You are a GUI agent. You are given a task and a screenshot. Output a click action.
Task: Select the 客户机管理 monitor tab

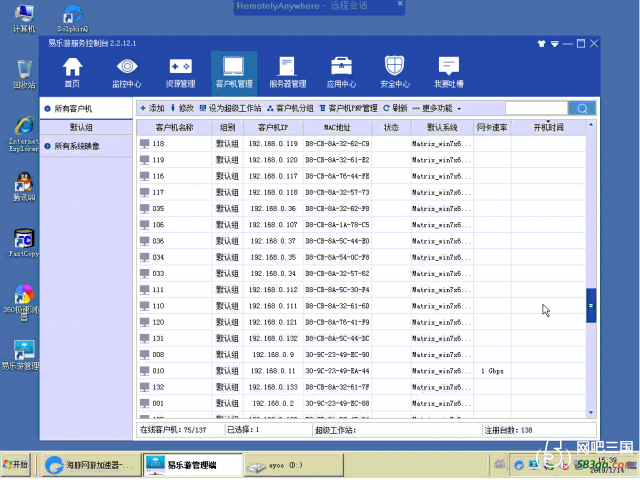pos(234,73)
